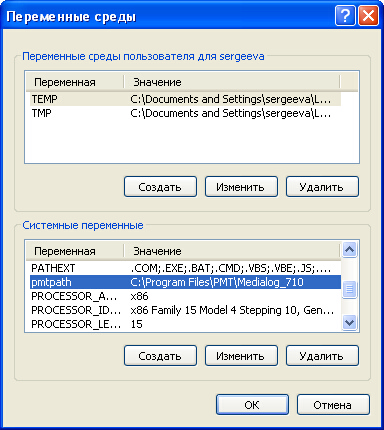Click Изменить under system variables

pos(241,356)
